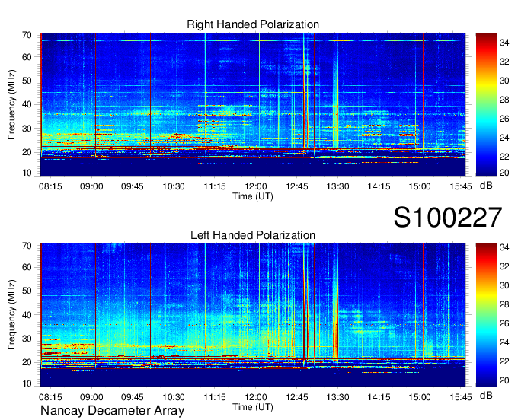Click the 20 dB value on Right Handed color bar
This screenshot has width=518, height=420.
pyautogui.click(x=504, y=173)
